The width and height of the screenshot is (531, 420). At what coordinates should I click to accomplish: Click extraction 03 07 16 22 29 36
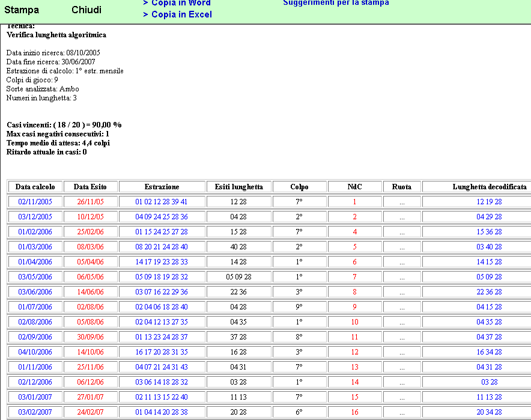pyautogui.click(x=162, y=292)
